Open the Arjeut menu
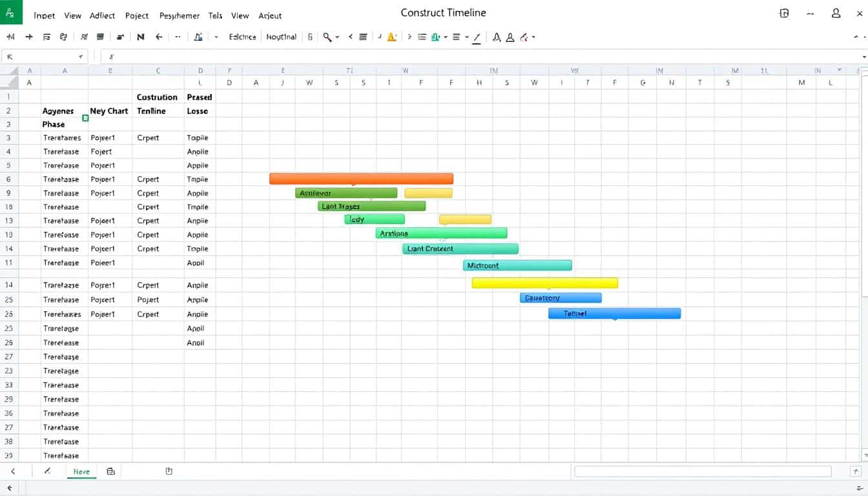Viewport: 868px width, 496px height. coord(270,15)
